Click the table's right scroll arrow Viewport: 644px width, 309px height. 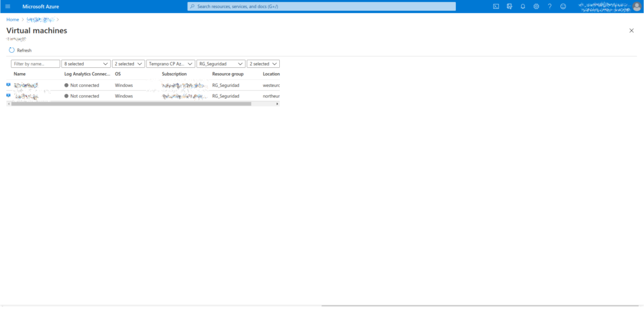coord(277,104)
